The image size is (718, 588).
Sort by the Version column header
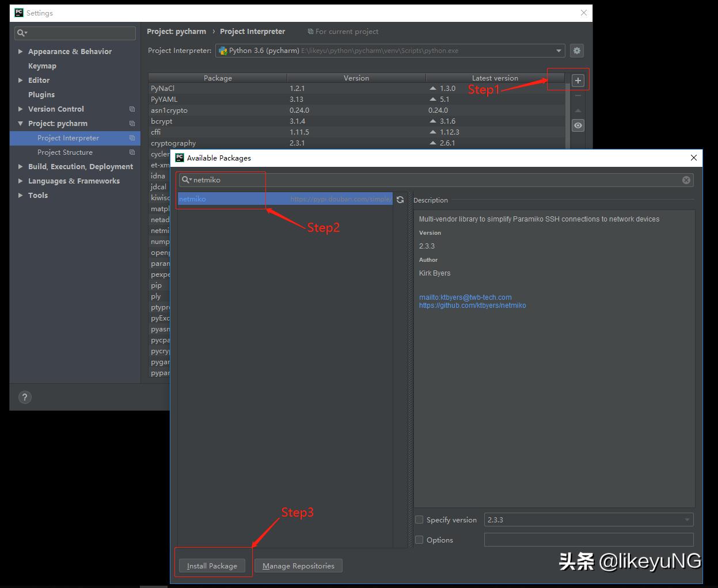356,78
